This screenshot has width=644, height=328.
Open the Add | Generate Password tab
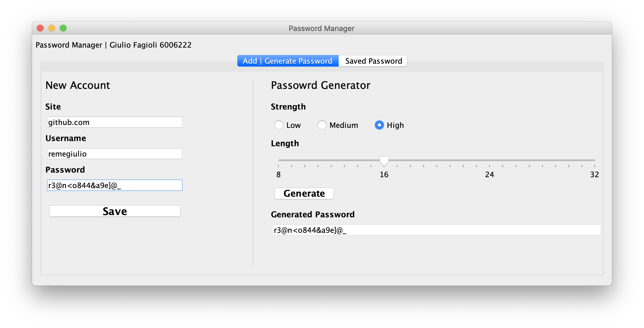(x=288, y=61)
